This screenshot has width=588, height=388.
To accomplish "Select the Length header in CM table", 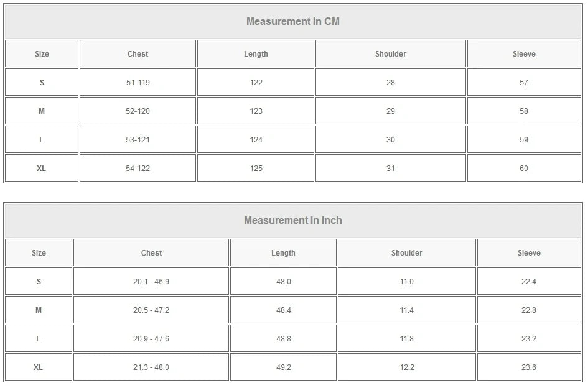I will pos(256,54).
